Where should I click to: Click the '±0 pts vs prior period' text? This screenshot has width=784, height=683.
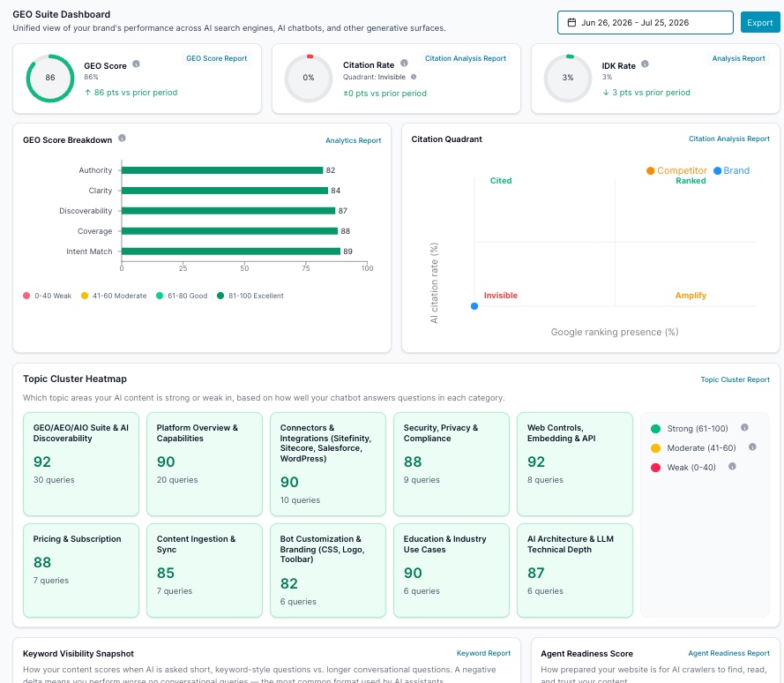[385, 94]
